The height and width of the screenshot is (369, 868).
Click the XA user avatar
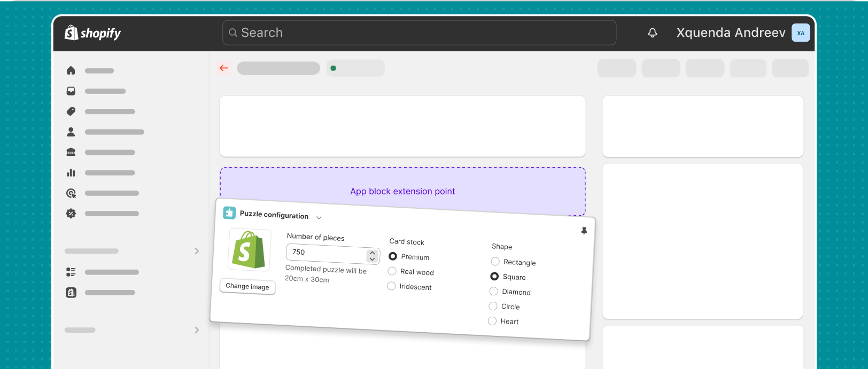point(801,33)
